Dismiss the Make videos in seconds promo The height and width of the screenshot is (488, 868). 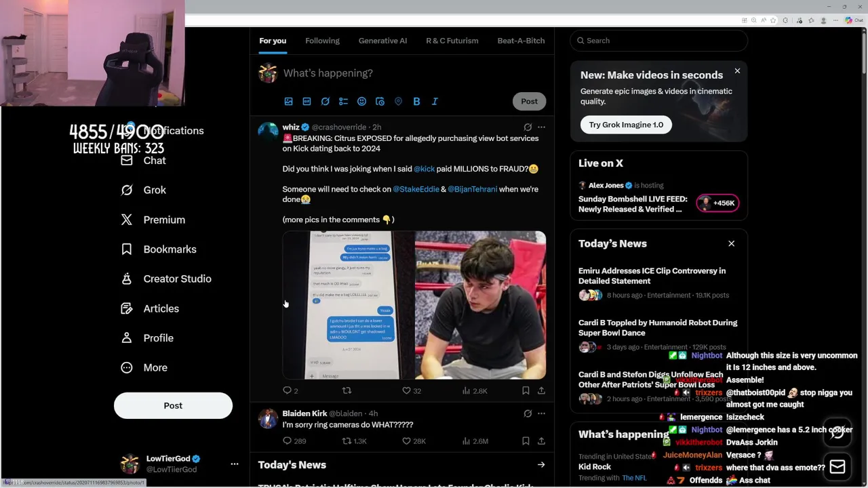[737, 70]
